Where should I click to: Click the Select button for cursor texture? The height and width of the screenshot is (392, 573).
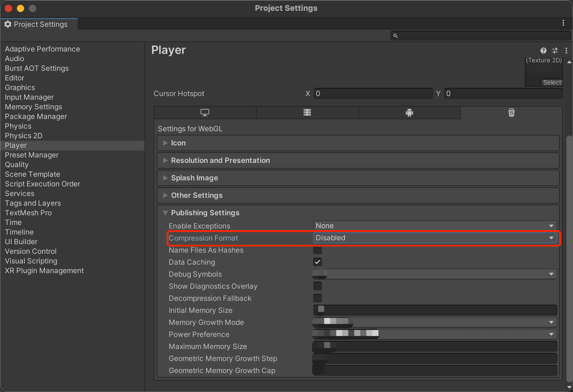(x=552, y=82)
